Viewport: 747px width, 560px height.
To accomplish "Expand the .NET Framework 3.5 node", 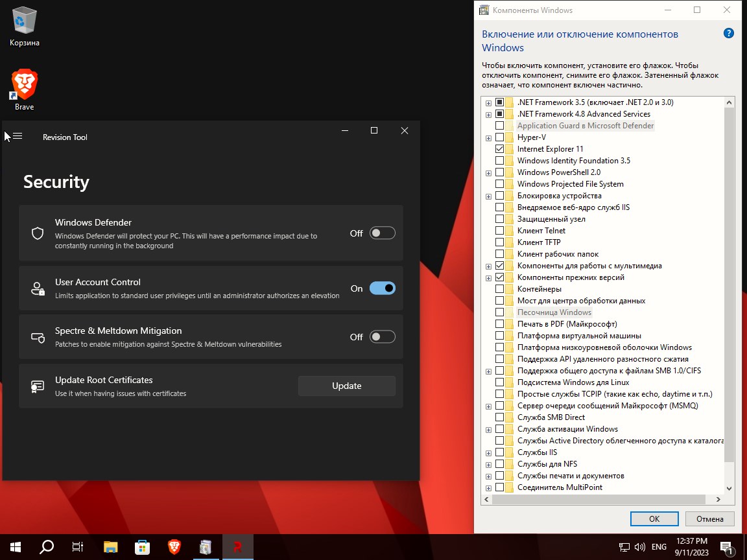I will [x=488, y=102].
